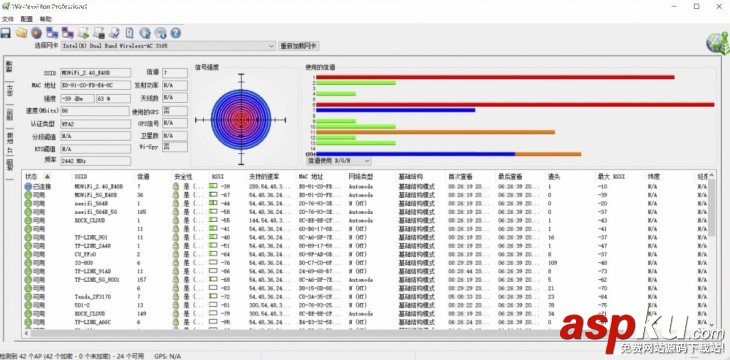
Task: Click the red bar for channel 1
Action: click(x=495, y=77)
